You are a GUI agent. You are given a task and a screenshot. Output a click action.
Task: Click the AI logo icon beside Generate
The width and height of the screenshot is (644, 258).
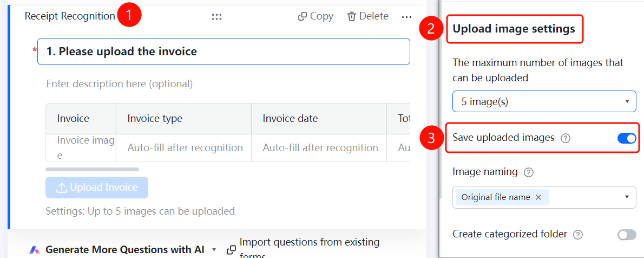click(x=35, y=250)
